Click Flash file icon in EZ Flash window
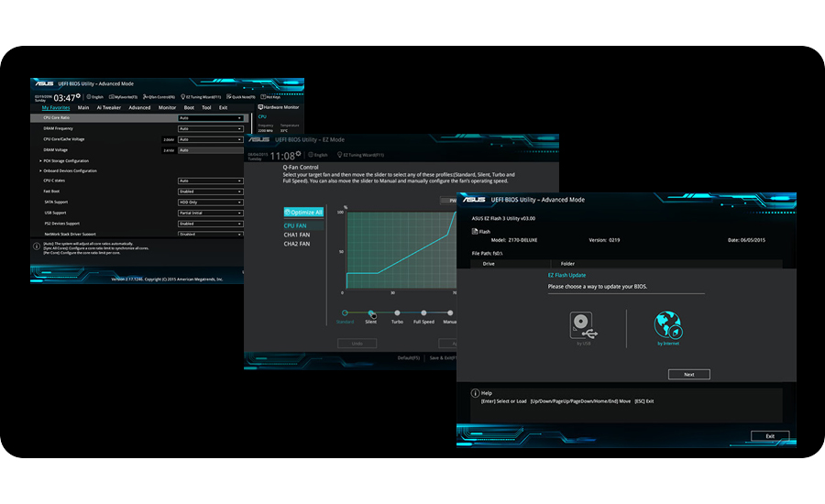This screenshot has height=504, width=825. (475, 231)
